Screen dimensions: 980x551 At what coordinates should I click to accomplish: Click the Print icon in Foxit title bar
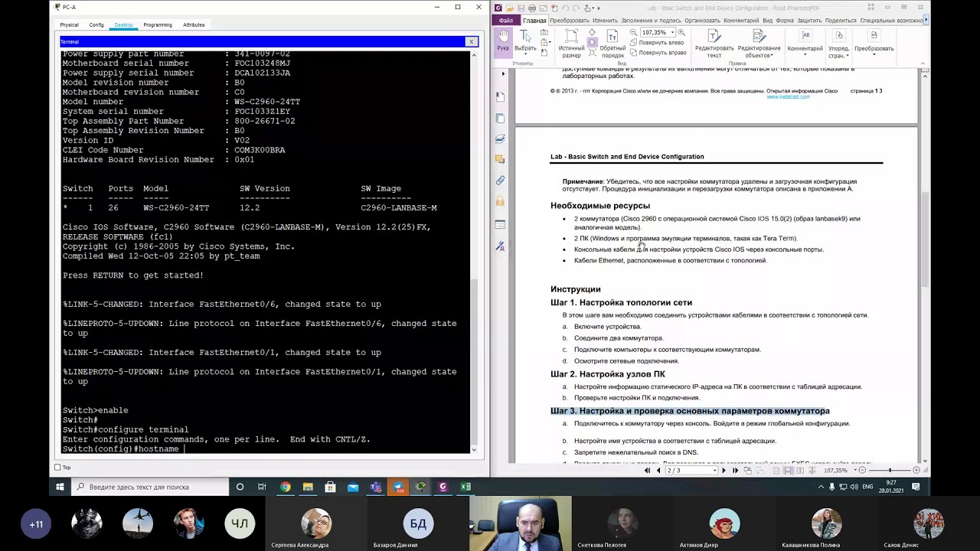coord(532,8)
